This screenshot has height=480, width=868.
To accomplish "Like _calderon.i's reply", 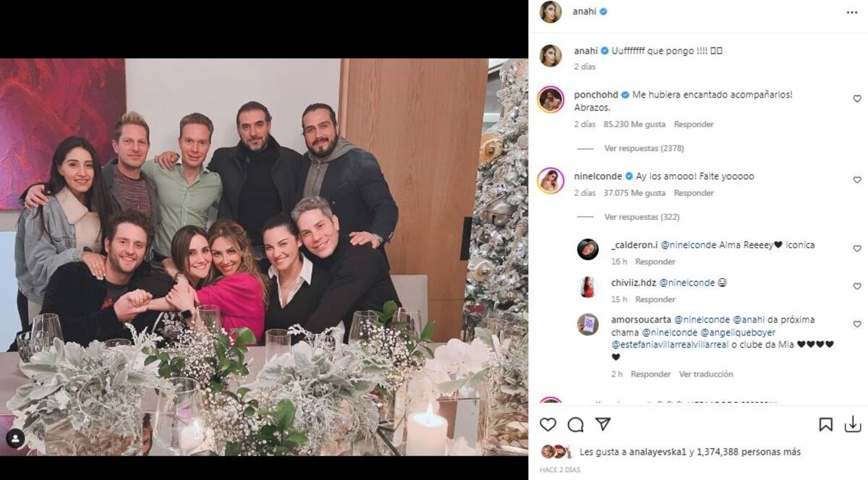I will click(x=857, y=249).
